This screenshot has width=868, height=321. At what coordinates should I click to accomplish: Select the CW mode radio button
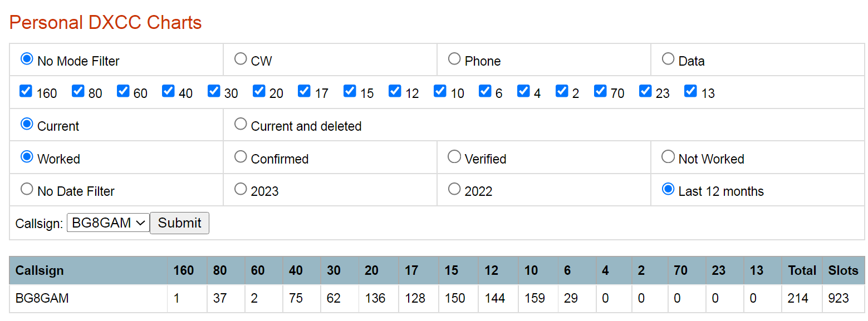(x=241, y=59)
